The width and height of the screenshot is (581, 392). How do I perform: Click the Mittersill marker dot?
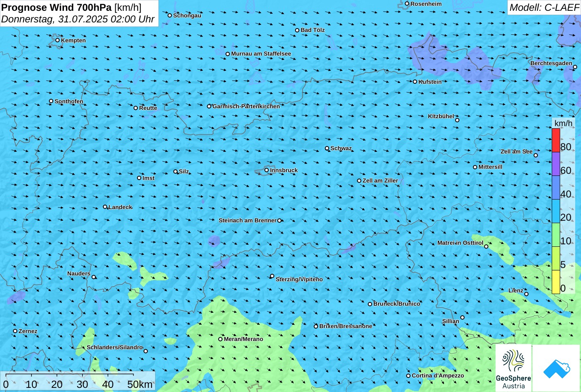click(475, 167)
